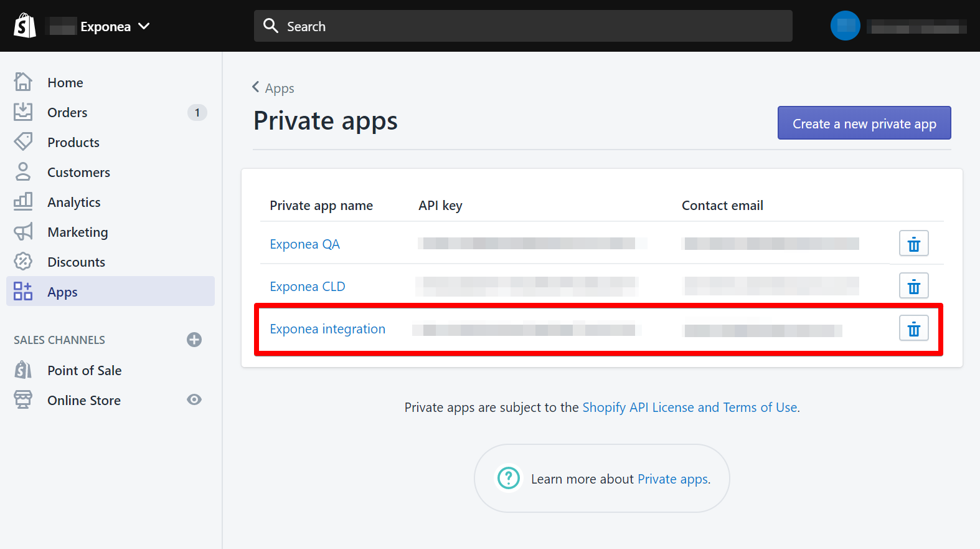980x549 pixels.
Task: Click the Marketing megaphone icon
Action: tap(23, 231)
